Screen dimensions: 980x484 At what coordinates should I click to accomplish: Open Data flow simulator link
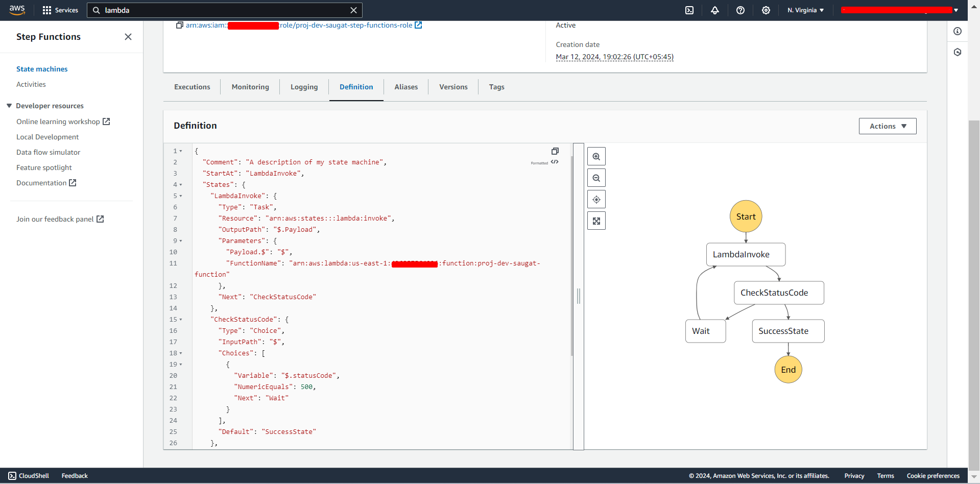pos(49,152)
